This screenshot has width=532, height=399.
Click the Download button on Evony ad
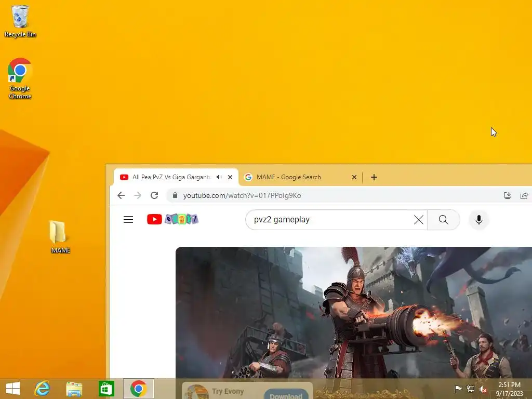coord(286,395)
